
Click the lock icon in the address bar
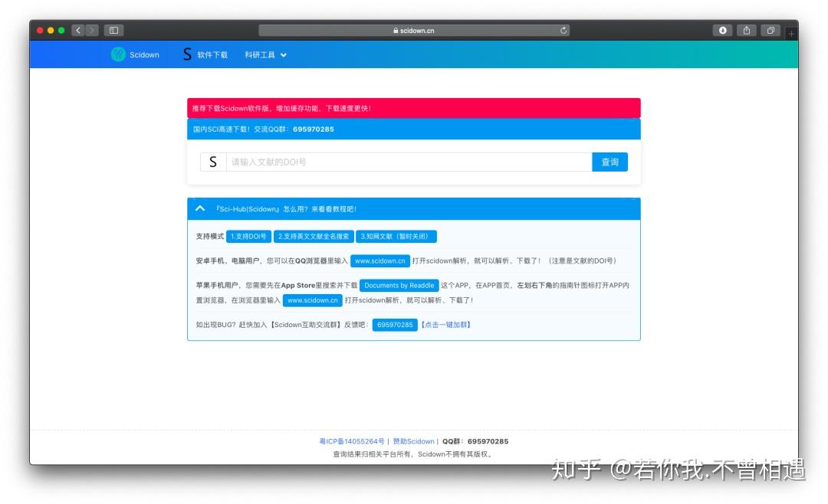coord(396,31)
